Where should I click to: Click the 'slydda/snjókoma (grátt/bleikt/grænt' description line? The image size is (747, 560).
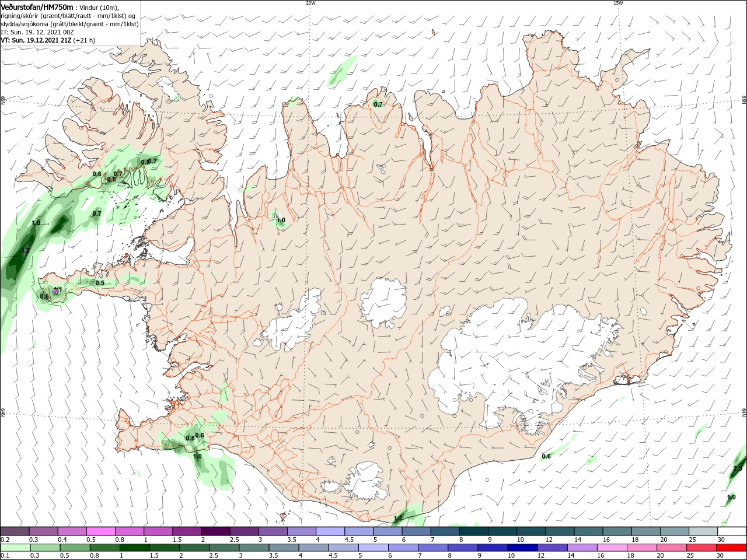[69, 24]
